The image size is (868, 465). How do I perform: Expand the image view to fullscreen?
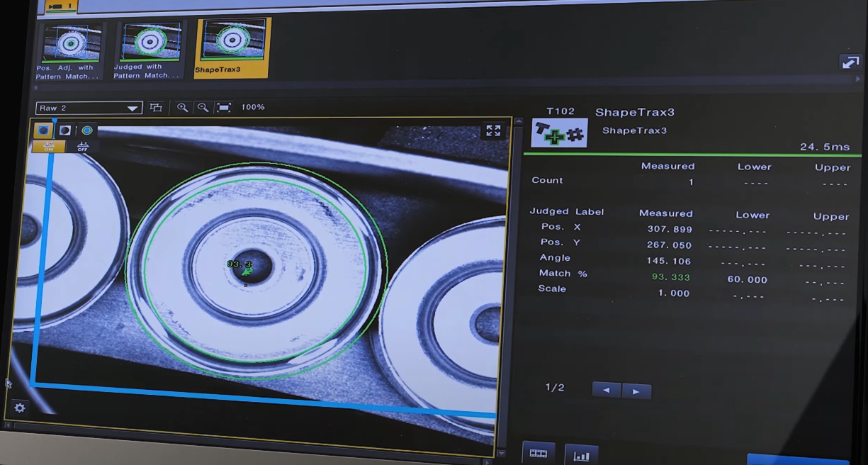point(493,130)
